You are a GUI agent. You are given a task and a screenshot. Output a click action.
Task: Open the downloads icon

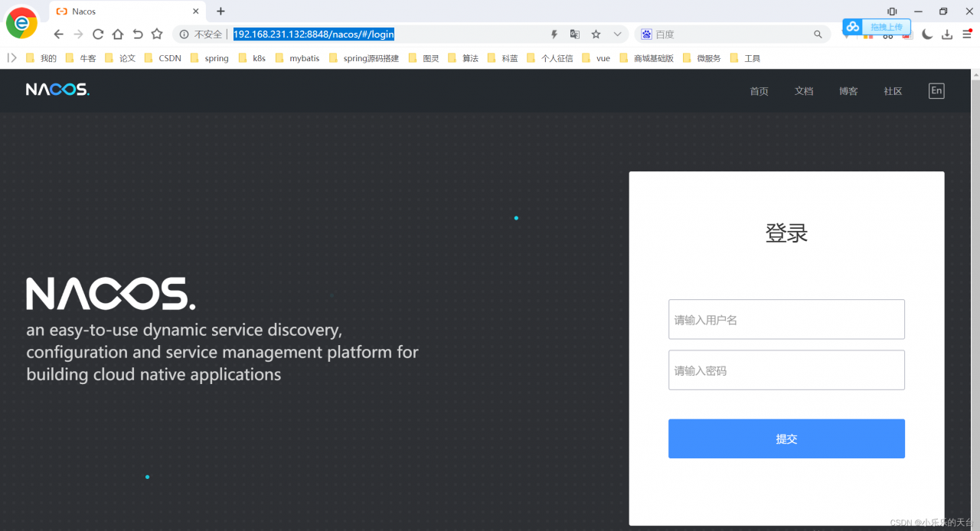click(947, 34)
